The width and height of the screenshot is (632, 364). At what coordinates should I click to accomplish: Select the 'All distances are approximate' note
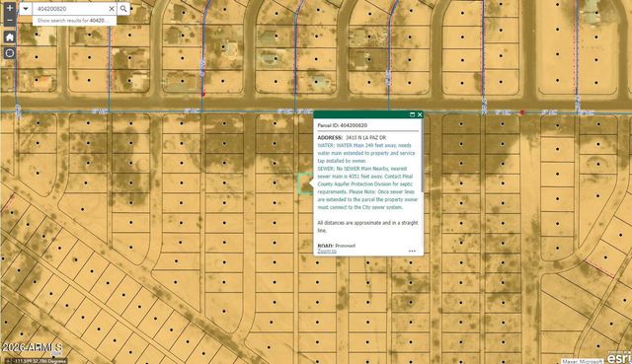pos(367,227)
